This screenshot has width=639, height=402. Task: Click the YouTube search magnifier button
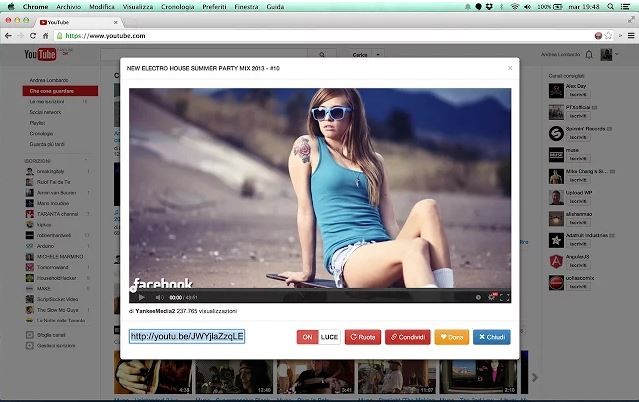pos(322,54)
